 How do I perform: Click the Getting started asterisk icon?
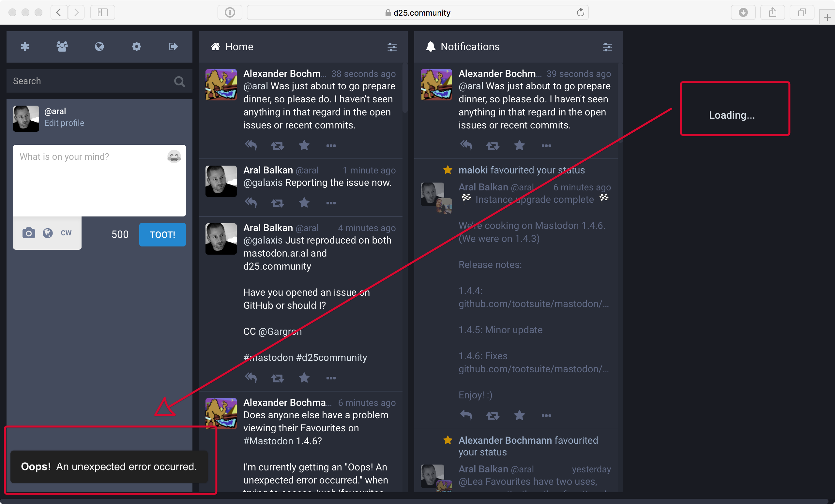[25, 46]
